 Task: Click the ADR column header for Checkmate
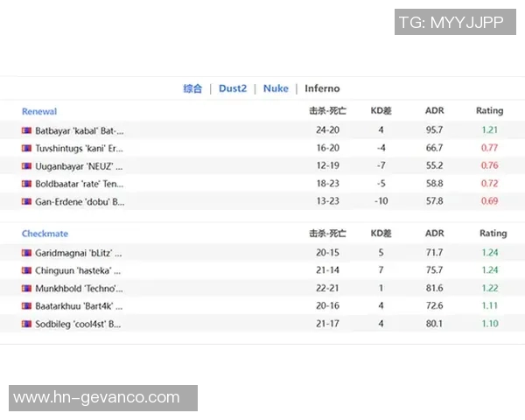coord(434,234)
